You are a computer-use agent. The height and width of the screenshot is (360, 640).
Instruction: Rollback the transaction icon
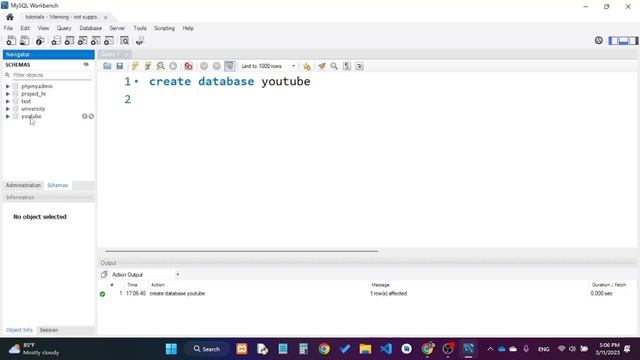click(x=217, y=66)
